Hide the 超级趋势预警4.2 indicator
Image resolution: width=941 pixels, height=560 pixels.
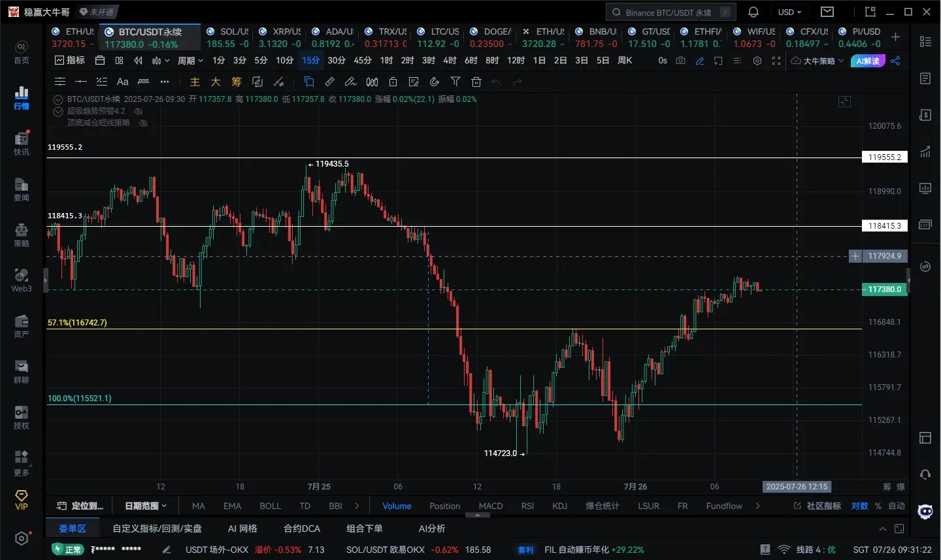pos(139,111)
